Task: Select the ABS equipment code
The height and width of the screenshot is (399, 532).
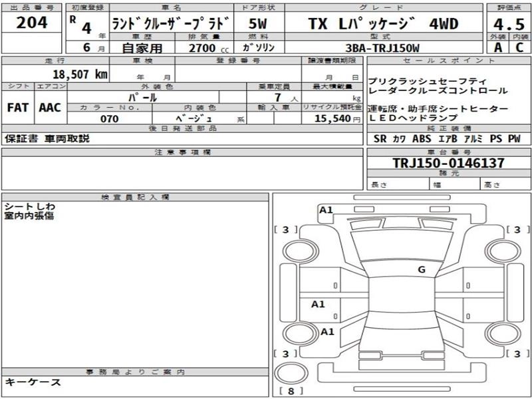Action: (x=422, y=138)
